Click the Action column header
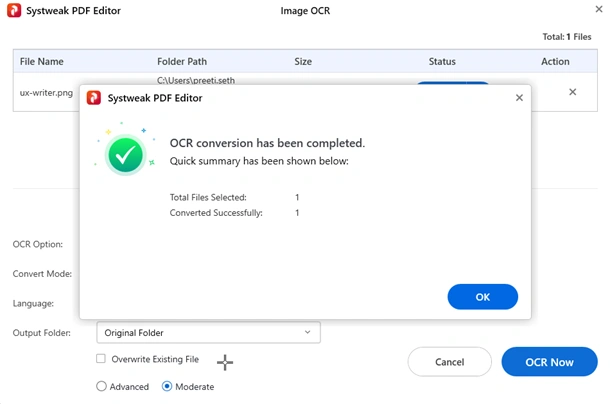The width and height of the screenshot is (610, 404). pos(555,61)
